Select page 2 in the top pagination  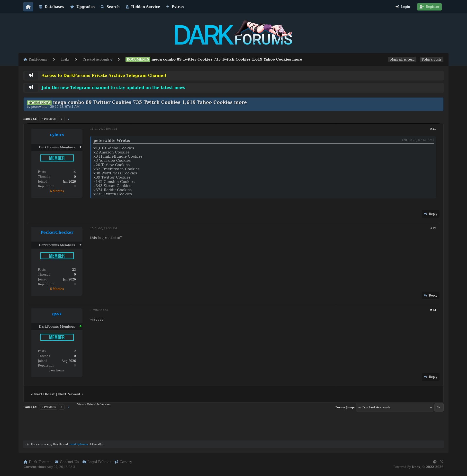pos(68,119)
